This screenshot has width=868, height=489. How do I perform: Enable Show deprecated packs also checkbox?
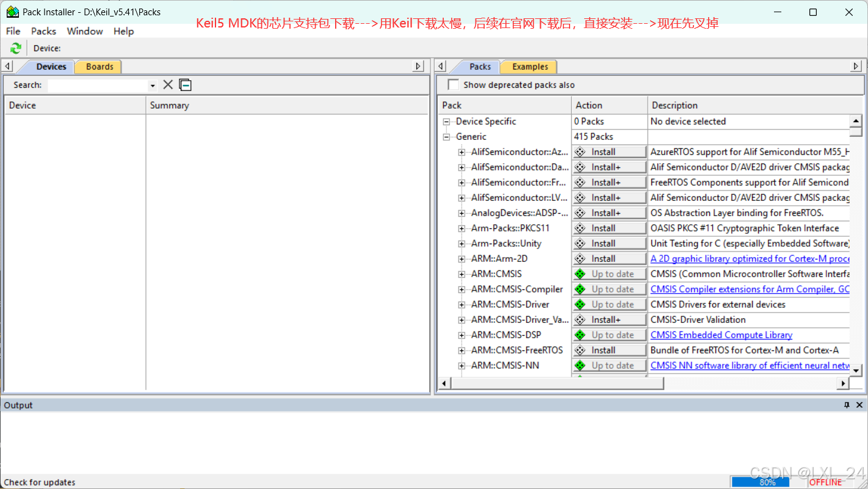tap(453, 85)
